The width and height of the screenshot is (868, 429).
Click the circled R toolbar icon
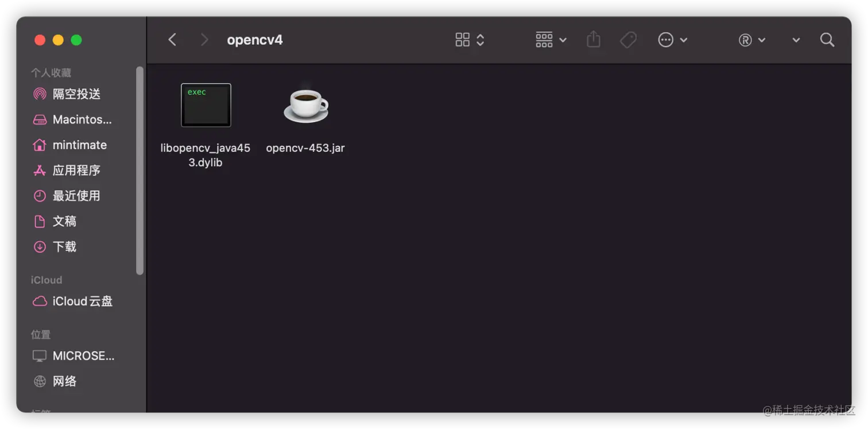pyautogui.click(x=745, y=40)
